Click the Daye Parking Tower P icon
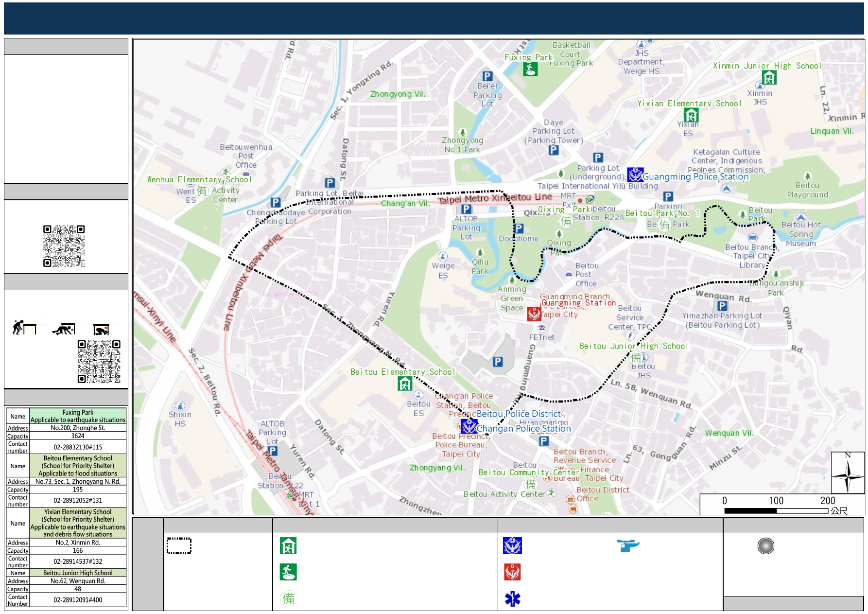 (554, 150)
